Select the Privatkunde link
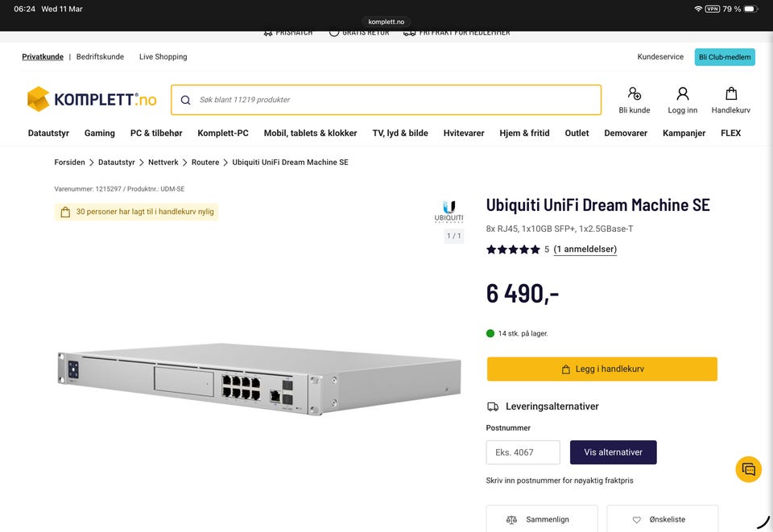Screen dimensions: 773x532 click(x=43, y=56)
